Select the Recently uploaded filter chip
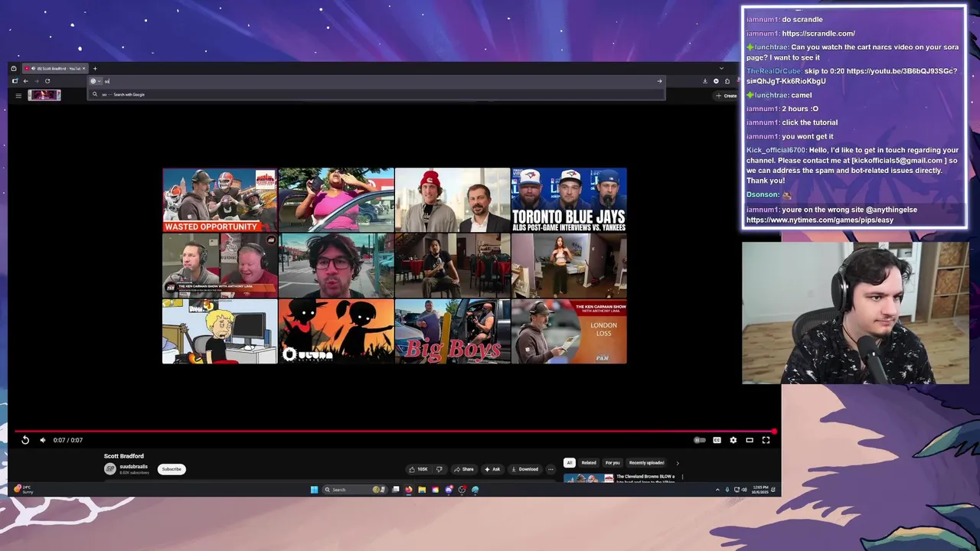The width and height of the screenshot is (980, 551). tap(646, 463)
